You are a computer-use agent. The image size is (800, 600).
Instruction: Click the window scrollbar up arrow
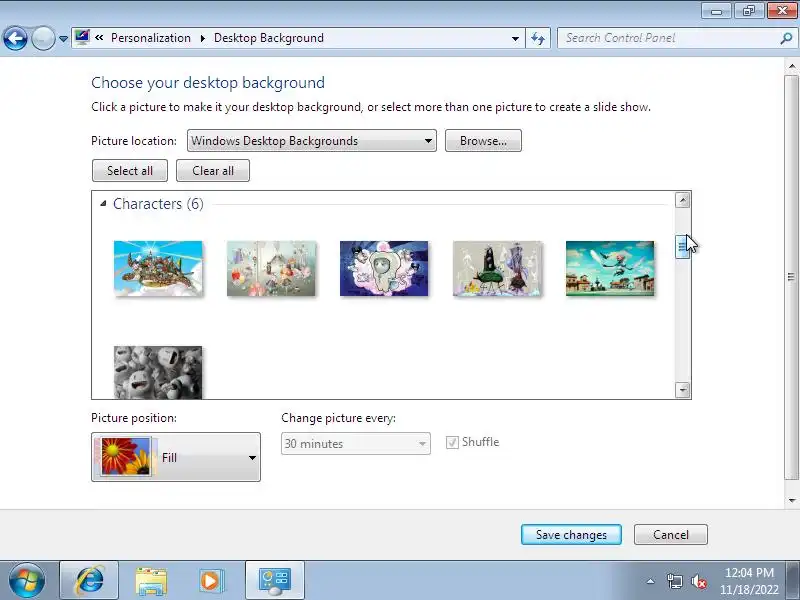click(792, 66)
